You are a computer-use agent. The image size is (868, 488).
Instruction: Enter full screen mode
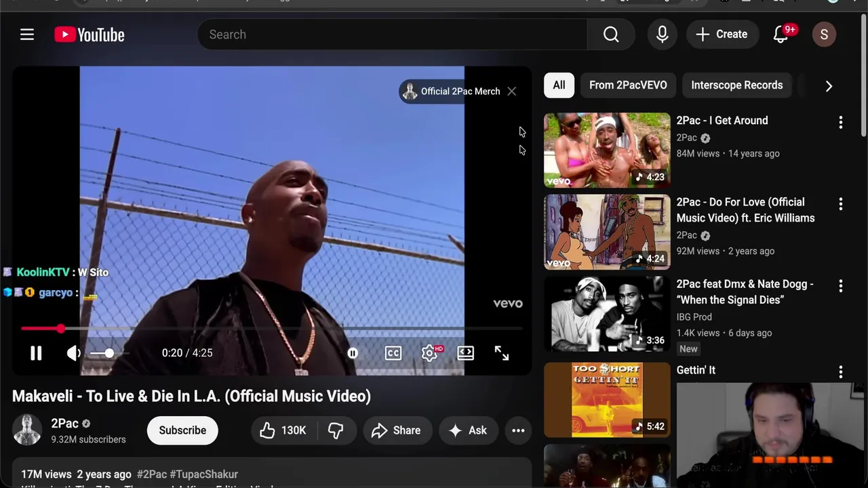tap(502, 353)
